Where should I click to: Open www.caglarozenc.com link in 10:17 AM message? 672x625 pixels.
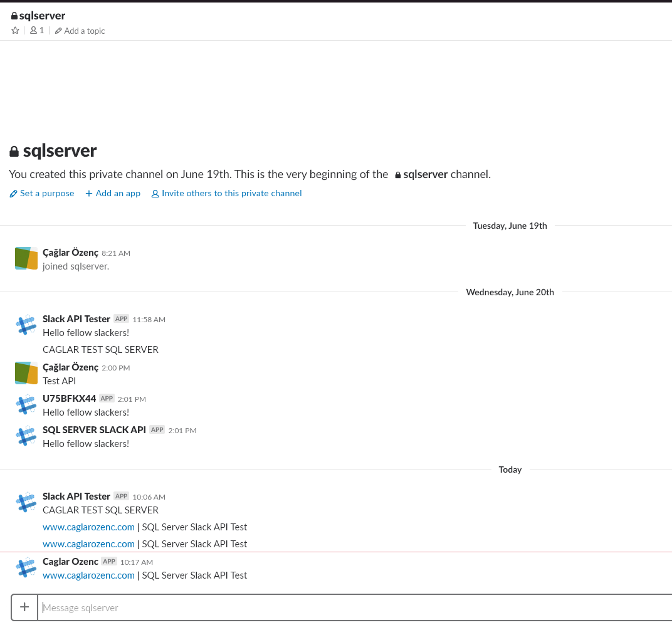[88, 575]
